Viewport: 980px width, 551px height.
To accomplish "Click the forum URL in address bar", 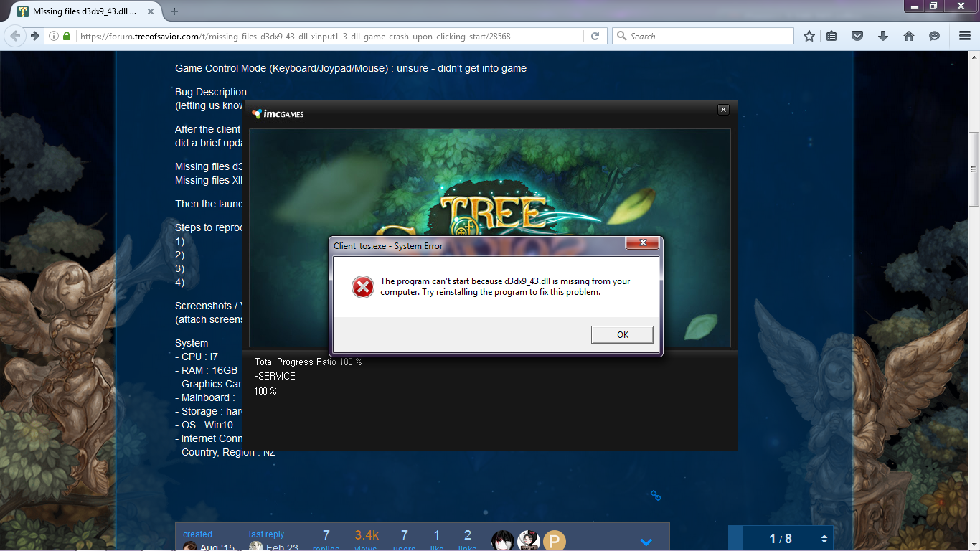I will pyautogui.click(x=295, y=36).
